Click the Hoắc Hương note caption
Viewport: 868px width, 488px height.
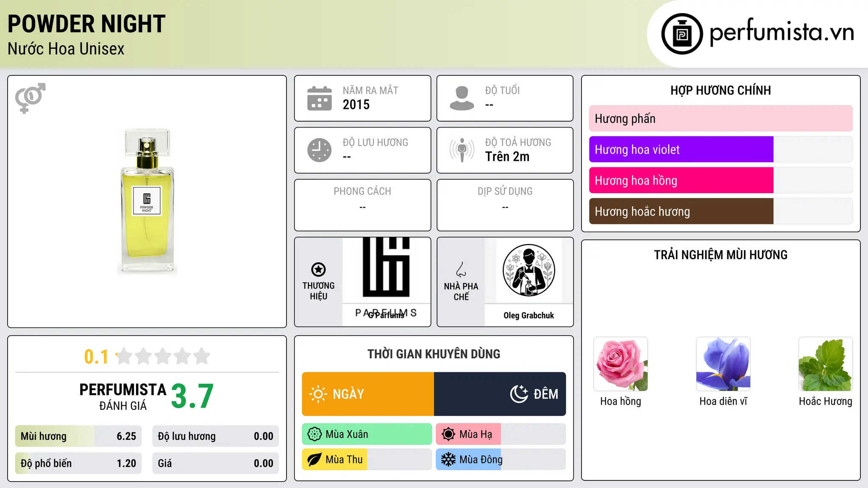[826, 401]
